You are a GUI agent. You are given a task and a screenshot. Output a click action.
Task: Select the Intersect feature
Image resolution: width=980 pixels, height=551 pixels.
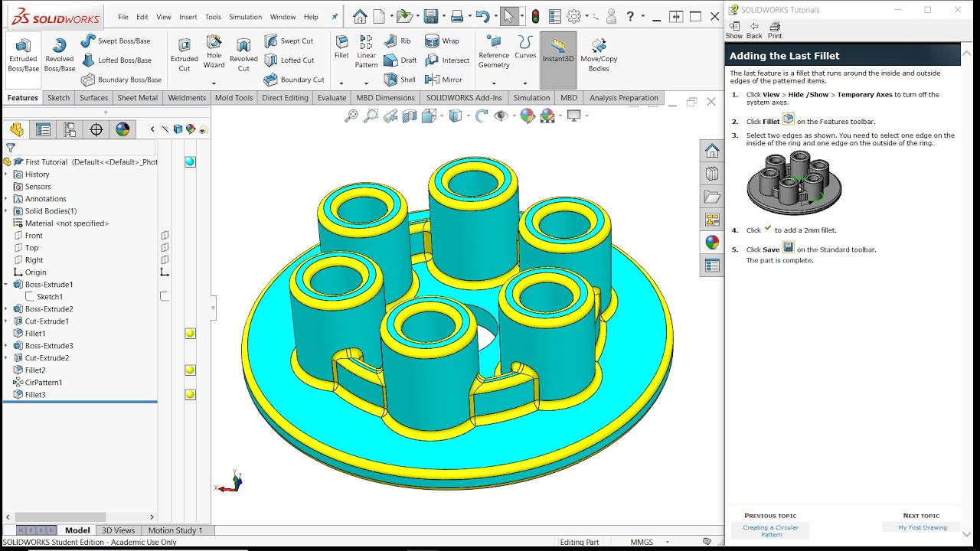pos(447,60)
